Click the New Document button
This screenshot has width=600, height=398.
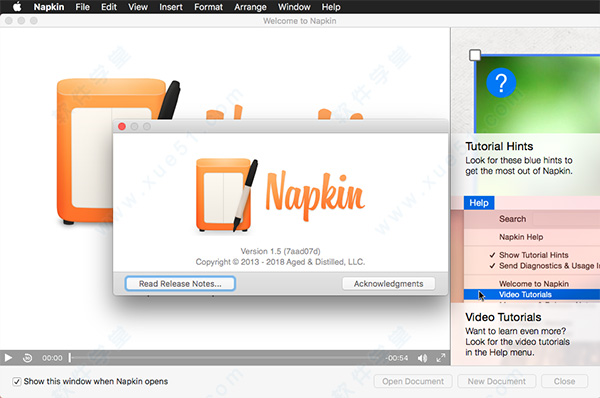coord(496,381)
